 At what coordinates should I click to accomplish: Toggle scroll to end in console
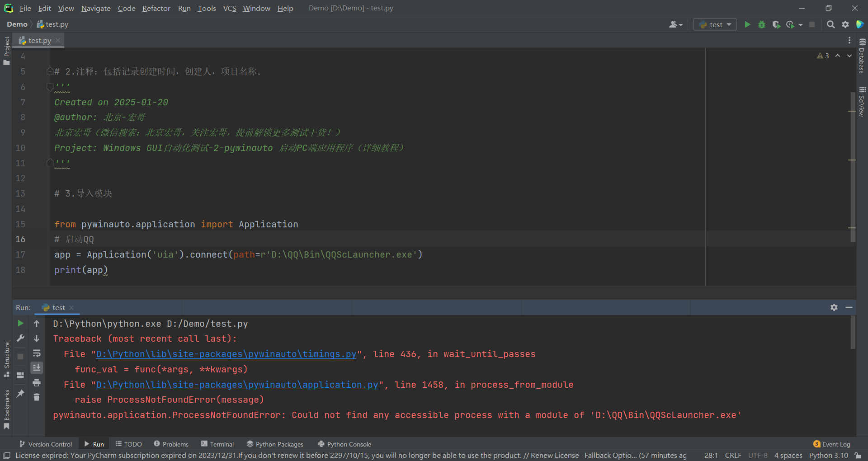coord(37,368)
